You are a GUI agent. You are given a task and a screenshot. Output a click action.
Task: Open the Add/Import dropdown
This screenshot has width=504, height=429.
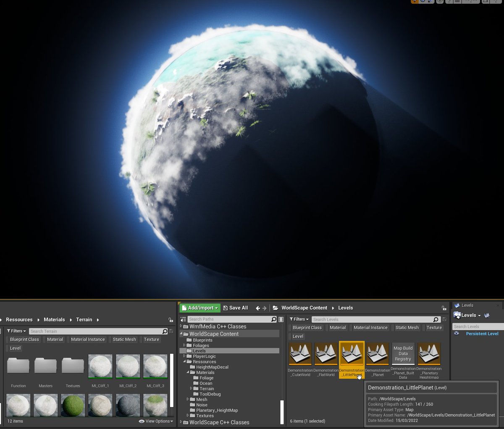(200, 308)
